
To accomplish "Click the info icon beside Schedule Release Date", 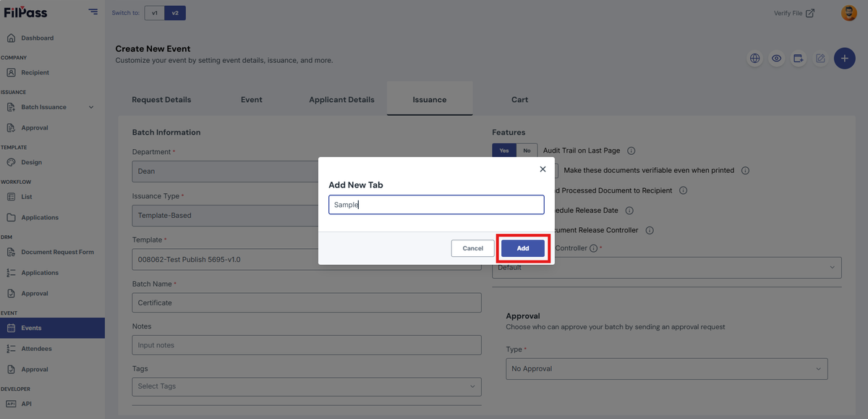I will click(629, 211).
